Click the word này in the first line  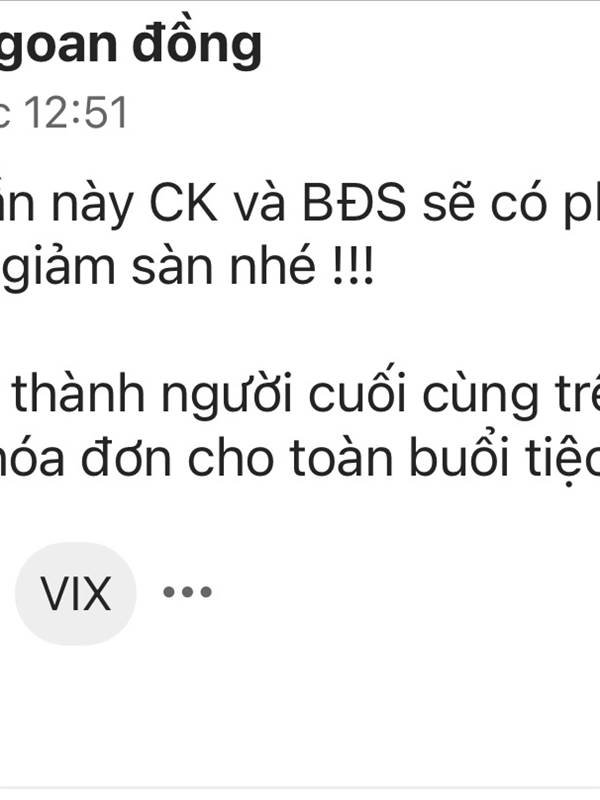pos(92,203)
